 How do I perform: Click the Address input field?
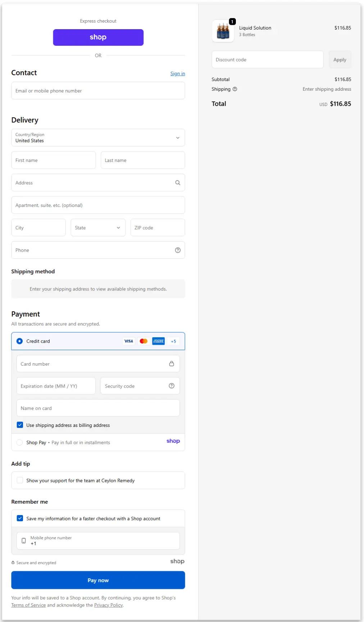point(98,183)
